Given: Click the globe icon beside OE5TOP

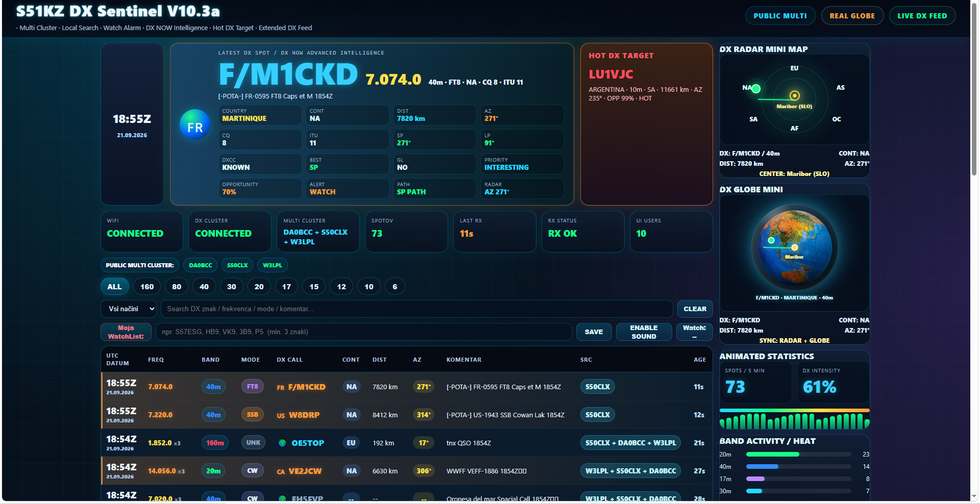Looking at the screenshot, I should coord(282,443).
